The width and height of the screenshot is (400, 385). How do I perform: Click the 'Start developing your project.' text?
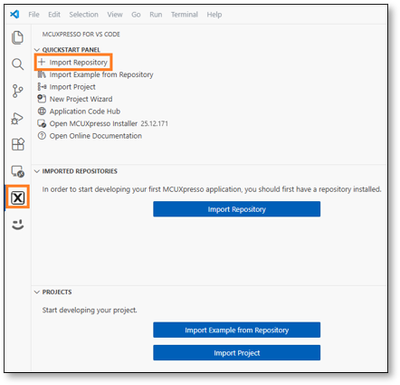[x=90, y=310]
